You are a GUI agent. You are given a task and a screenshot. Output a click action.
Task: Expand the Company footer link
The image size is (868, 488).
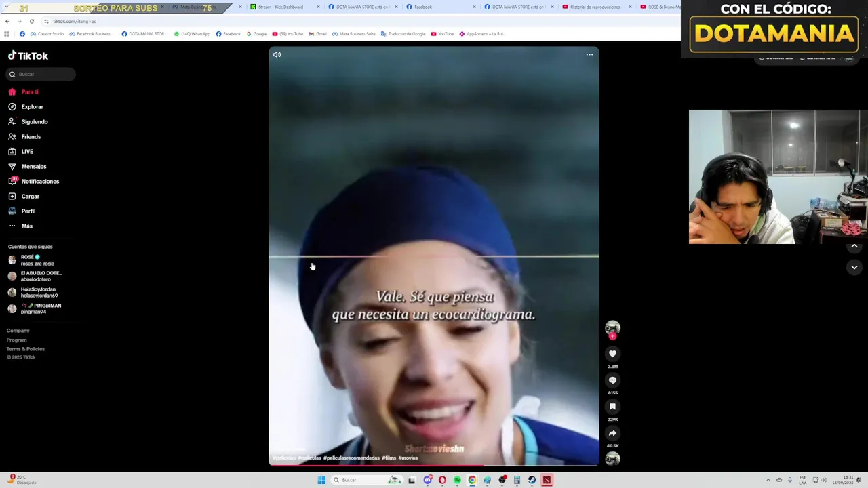point(18,331)
